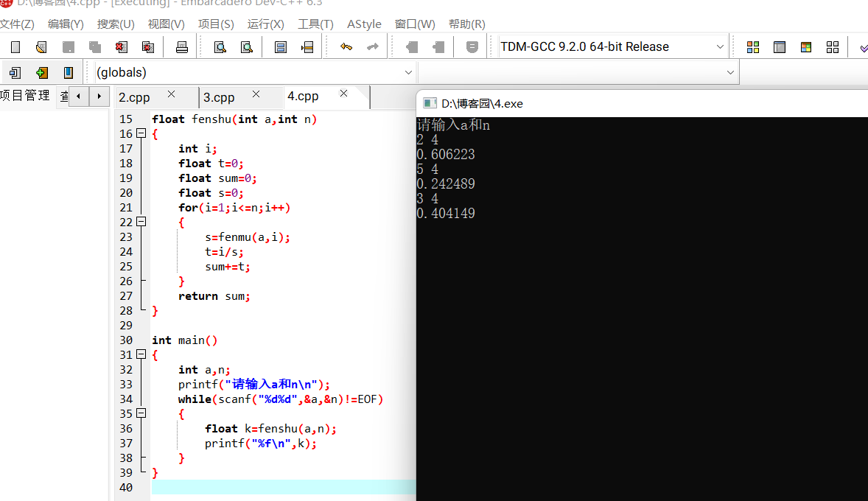Select the 项目管理 panel tab
Screen dimensions: 868x501
point(25,96)
